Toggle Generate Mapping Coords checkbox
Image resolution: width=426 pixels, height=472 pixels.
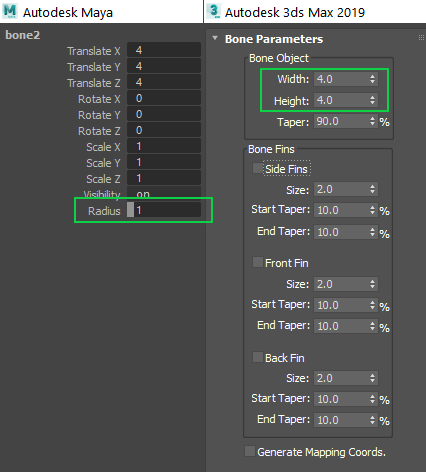tap(250, 451)
